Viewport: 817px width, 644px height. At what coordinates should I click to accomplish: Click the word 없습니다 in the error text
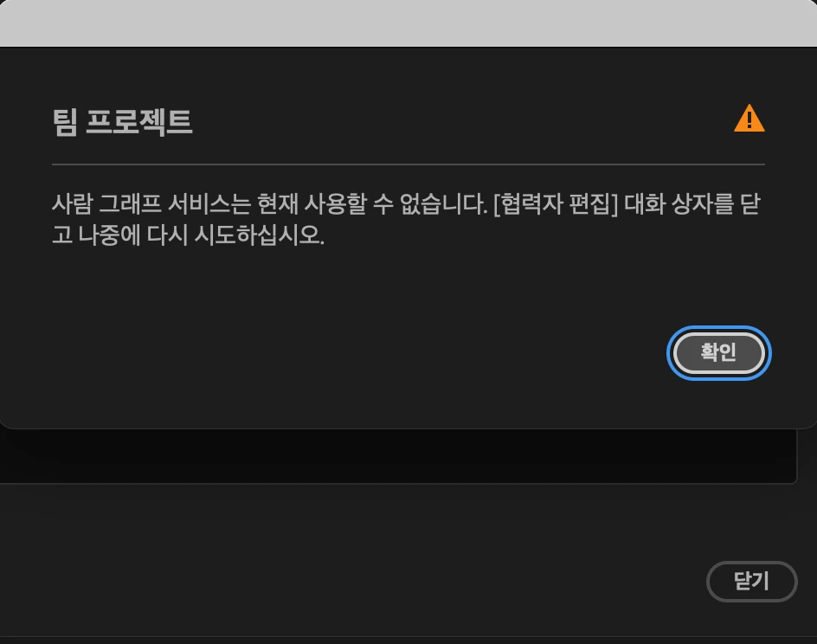click(443, 203)
